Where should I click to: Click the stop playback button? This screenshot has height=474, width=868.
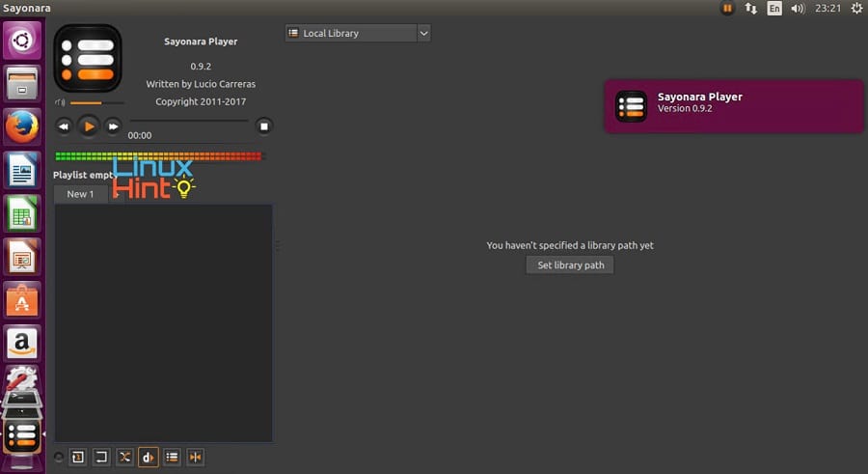pyautogui.click(x=264, y=125)
